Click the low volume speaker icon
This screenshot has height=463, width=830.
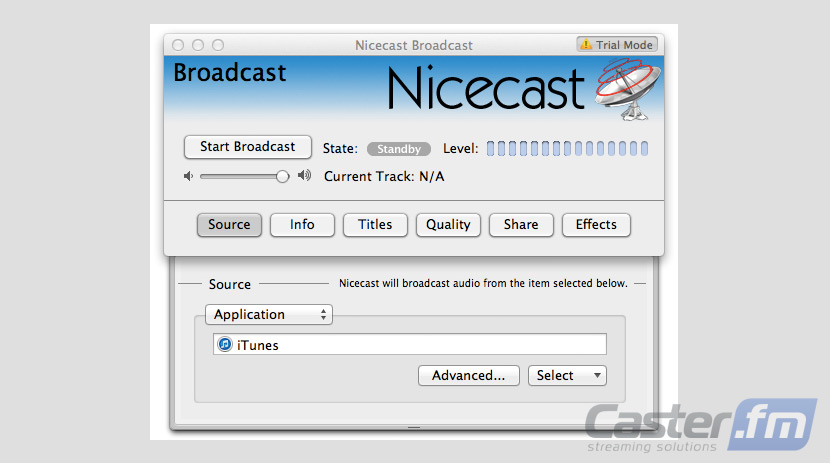point(188,176)
